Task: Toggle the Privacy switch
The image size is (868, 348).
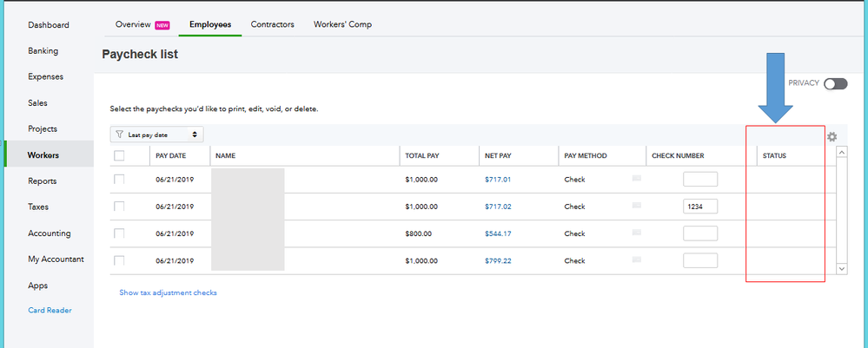Action: point(835,83)
